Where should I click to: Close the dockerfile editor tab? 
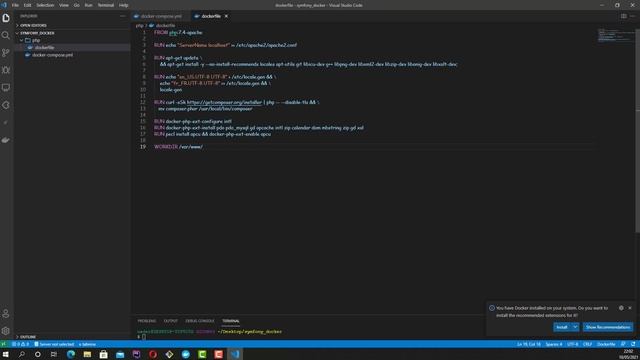point(226,16)
